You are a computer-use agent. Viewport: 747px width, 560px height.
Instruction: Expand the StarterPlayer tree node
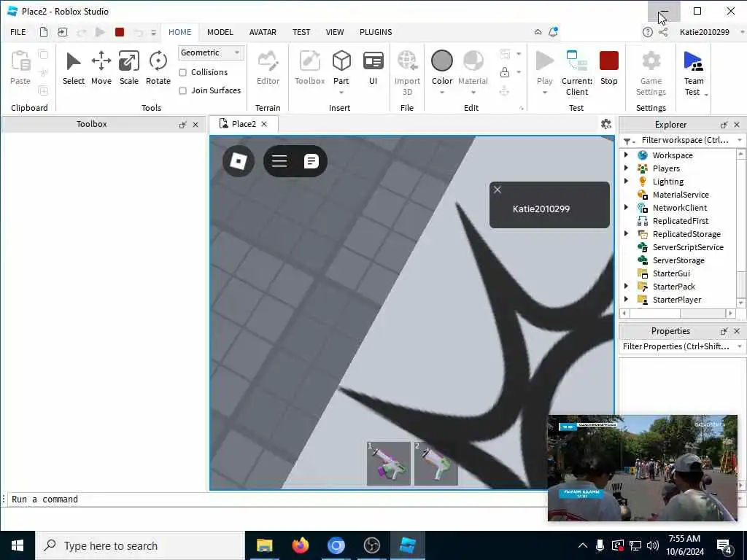point(626,299)
